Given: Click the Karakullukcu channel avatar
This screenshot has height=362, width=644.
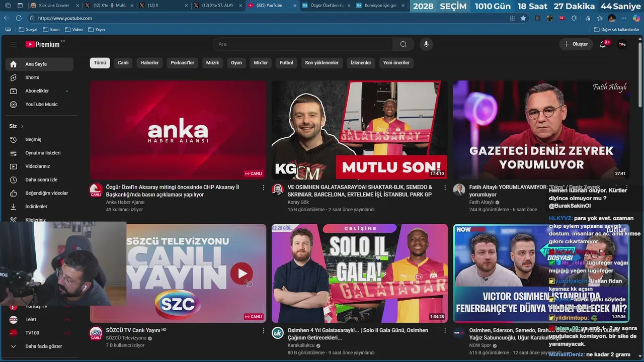Looking at the screenshot, I should (278, 333).
